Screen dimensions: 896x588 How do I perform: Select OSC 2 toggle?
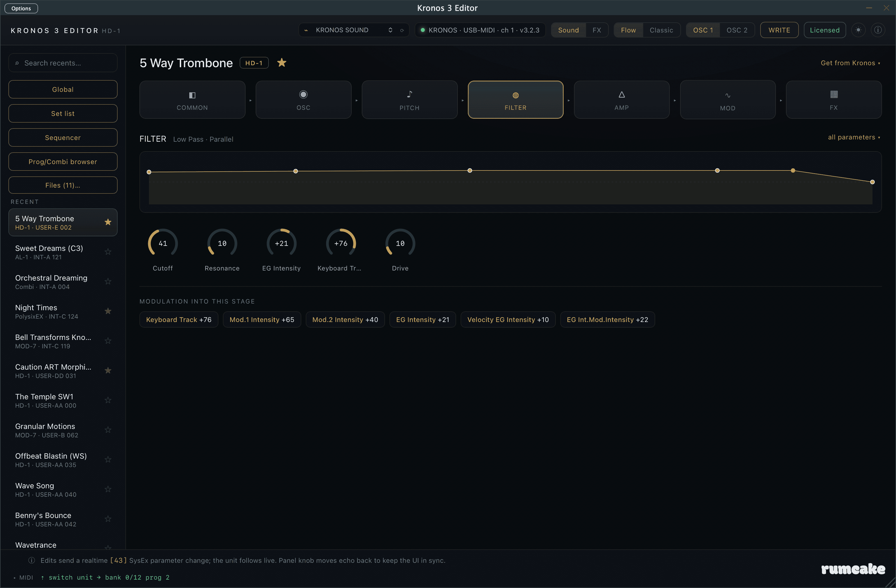tap(737, 30)
